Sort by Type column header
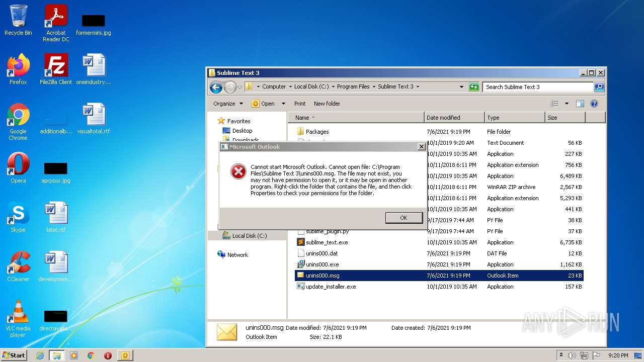 click(515, 118)
